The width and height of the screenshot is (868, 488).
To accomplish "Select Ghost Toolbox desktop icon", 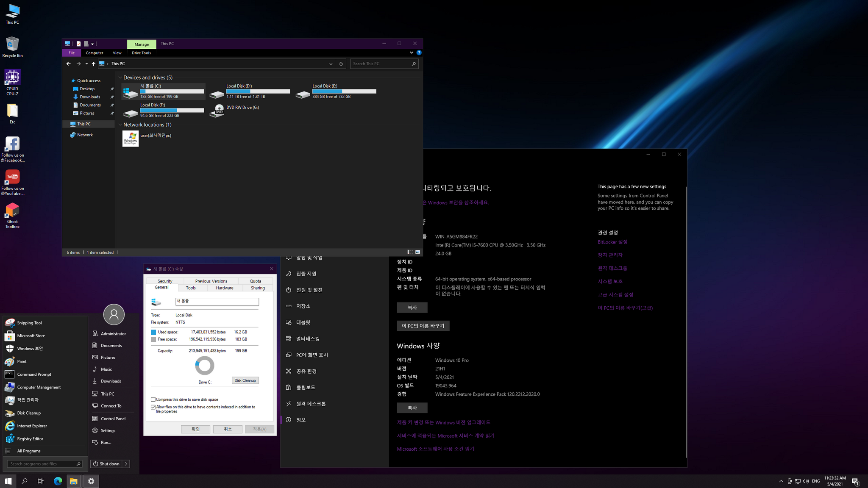I will click(x=12, y=216).
